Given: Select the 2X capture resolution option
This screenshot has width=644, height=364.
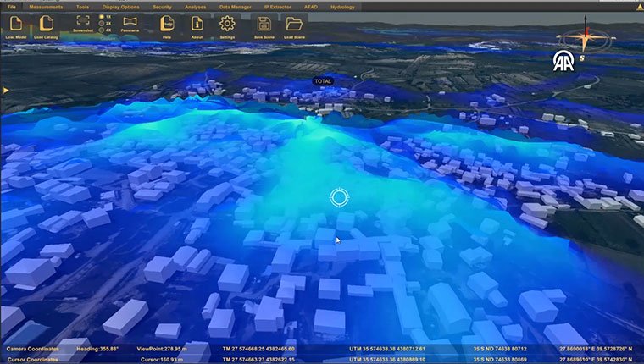Looking at the screenshot, I should 103,23.
